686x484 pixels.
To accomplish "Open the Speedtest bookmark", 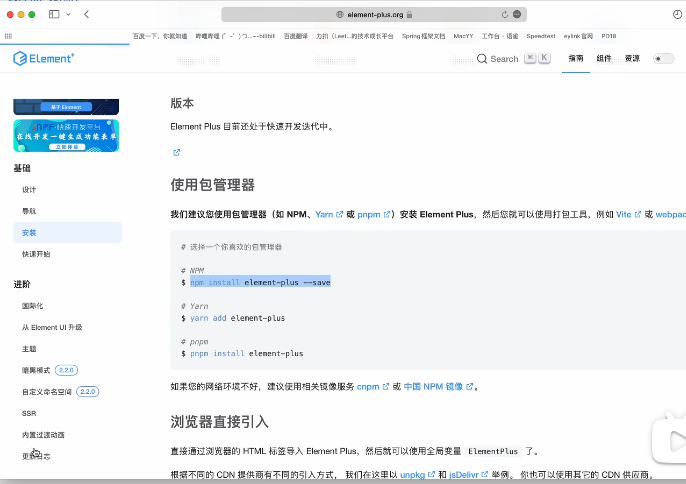I will coord(541,36).
